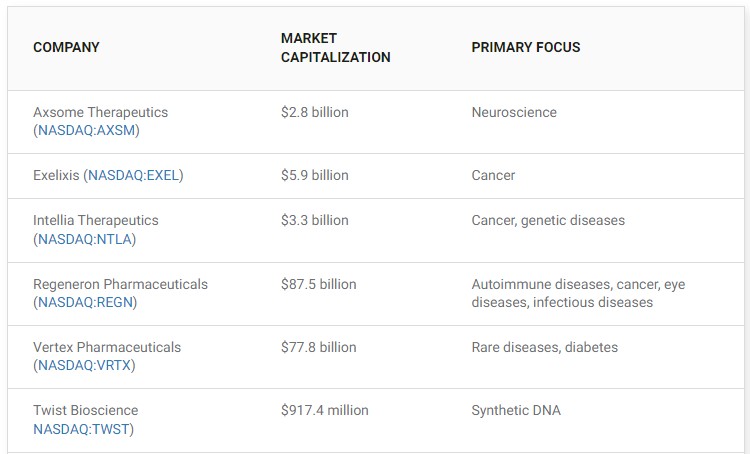Open the NASDAQ:EXEL ticker link
The height and width of the screenshot is (454, 750).
point(133,175)
